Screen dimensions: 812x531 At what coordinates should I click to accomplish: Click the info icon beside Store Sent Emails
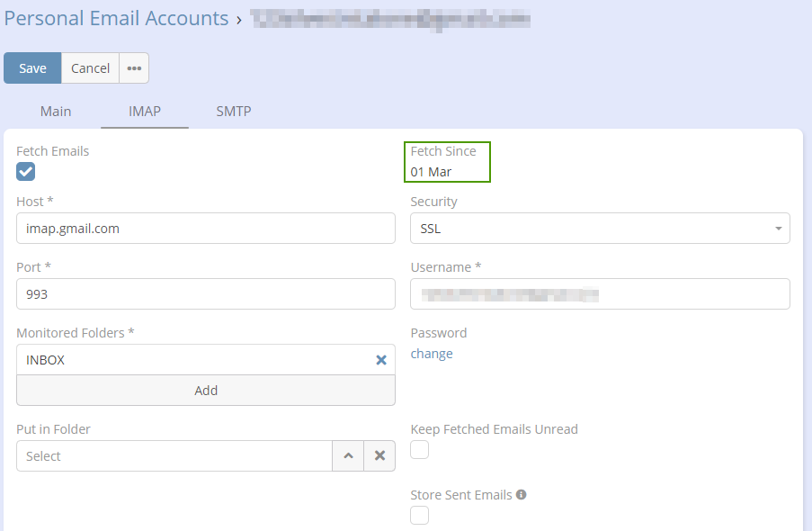click(522, 495)
